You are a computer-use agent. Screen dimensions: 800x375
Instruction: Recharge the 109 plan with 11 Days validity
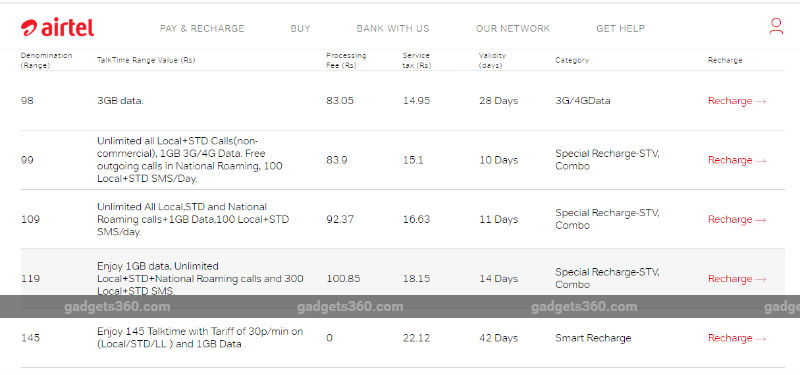(737, 219)
